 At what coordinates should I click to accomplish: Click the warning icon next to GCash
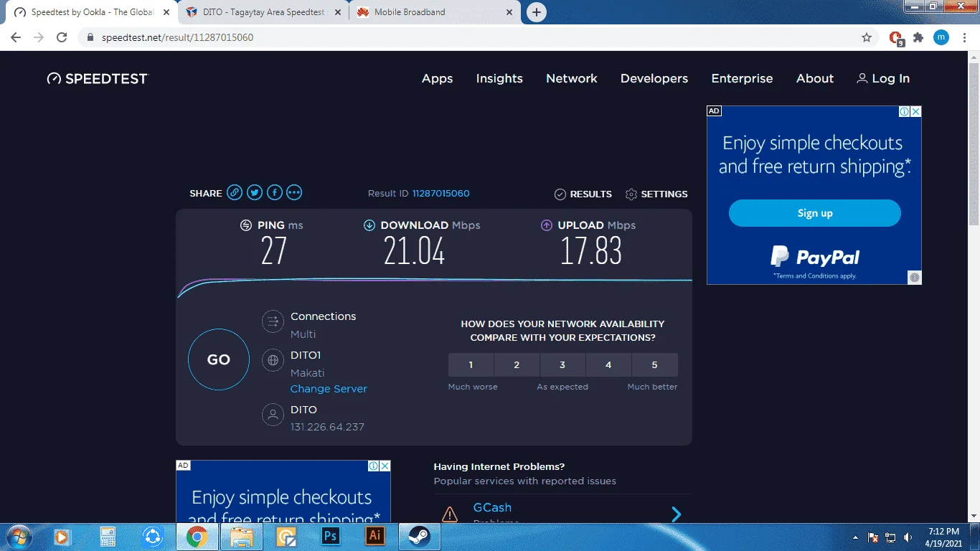[450, 514]
